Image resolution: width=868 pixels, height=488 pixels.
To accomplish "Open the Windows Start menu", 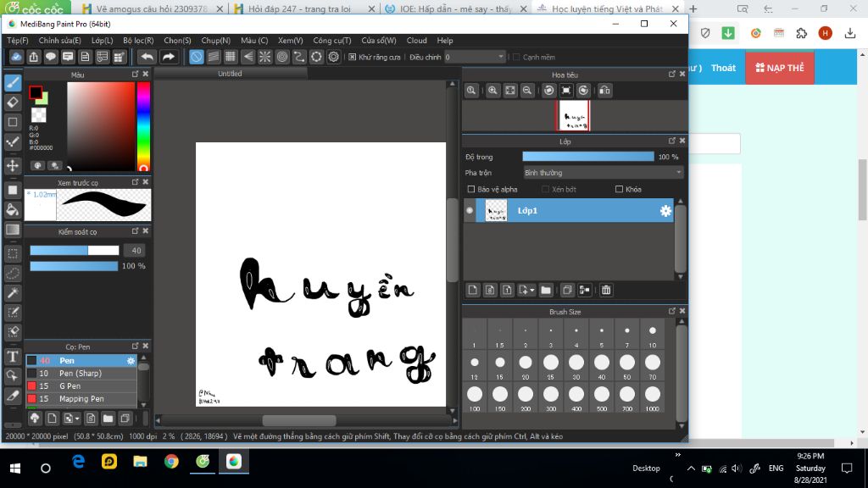I will pyautogui.click(x=15, y=468).
